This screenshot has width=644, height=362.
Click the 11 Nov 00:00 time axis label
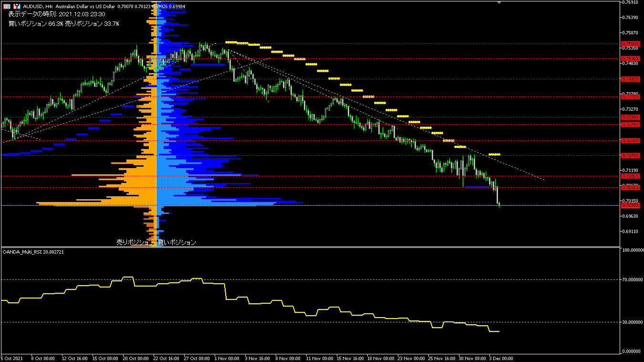pyautogui.click(x=319, y=358)
